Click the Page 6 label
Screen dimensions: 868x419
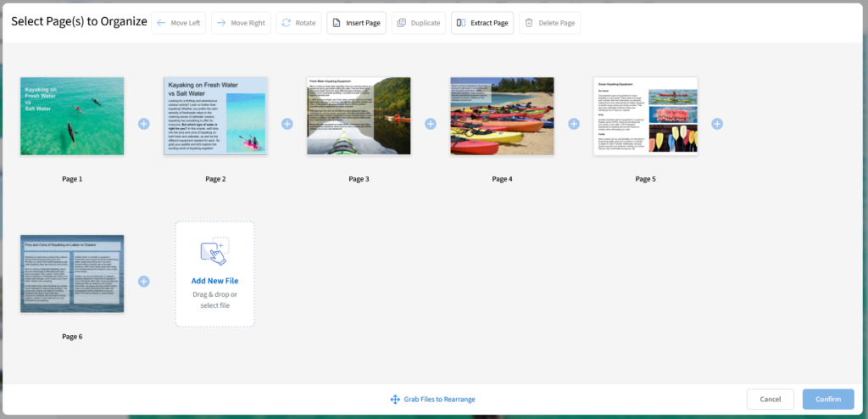[x=72, y=337]
